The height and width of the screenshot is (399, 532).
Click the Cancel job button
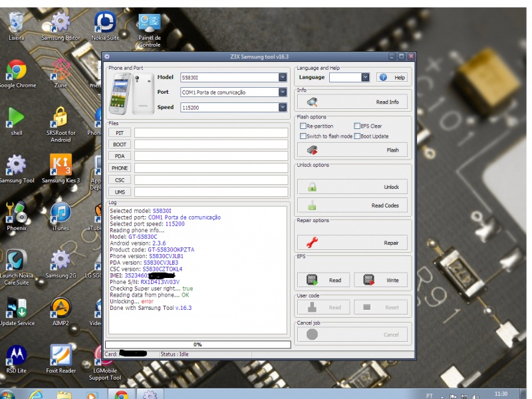352,334
